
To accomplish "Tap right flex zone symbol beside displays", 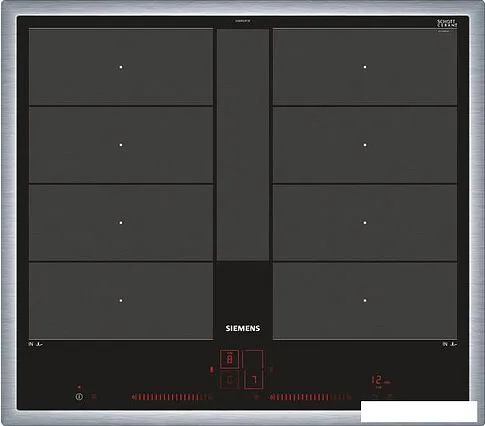I will pos(271,369).
